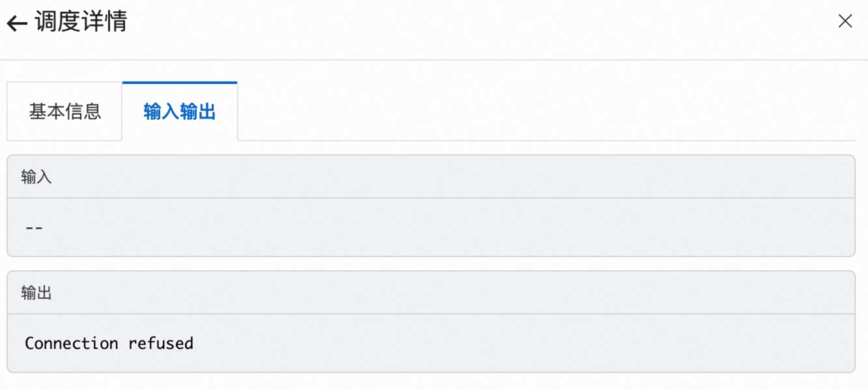Click the 输入 section header label
This screenshot has height=390, width=868.
36,177
